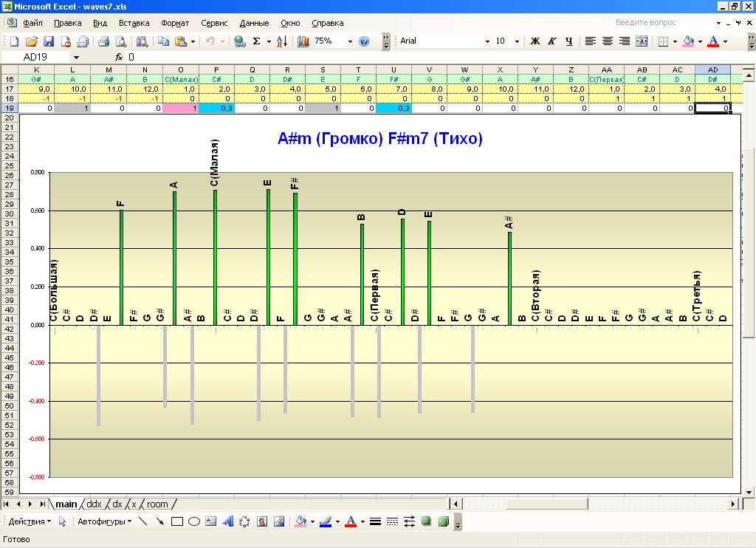This screenshot has height=548, width=756.
Task: Insert hyperlink with globe icon
Action: 239,41
